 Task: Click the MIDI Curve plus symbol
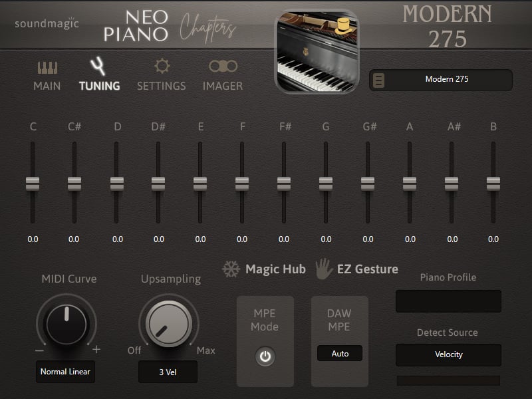tap(96, 349)
